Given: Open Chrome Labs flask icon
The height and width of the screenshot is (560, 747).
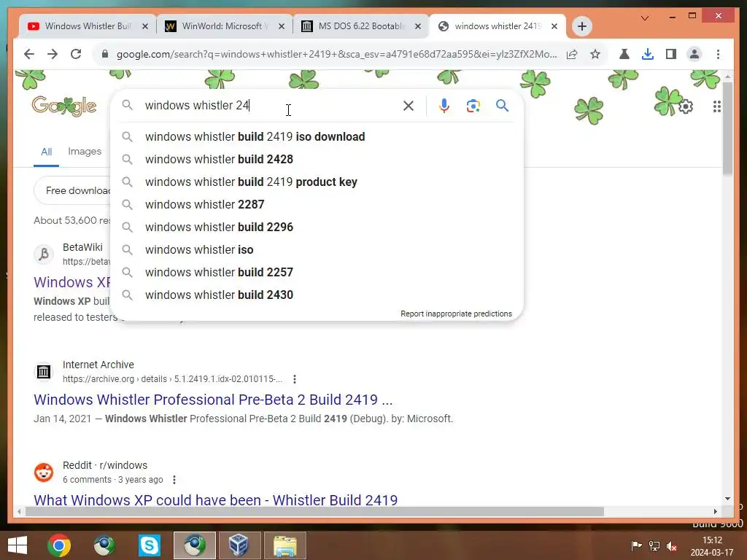Looking at the screenshot, I should tap(624, 54).
